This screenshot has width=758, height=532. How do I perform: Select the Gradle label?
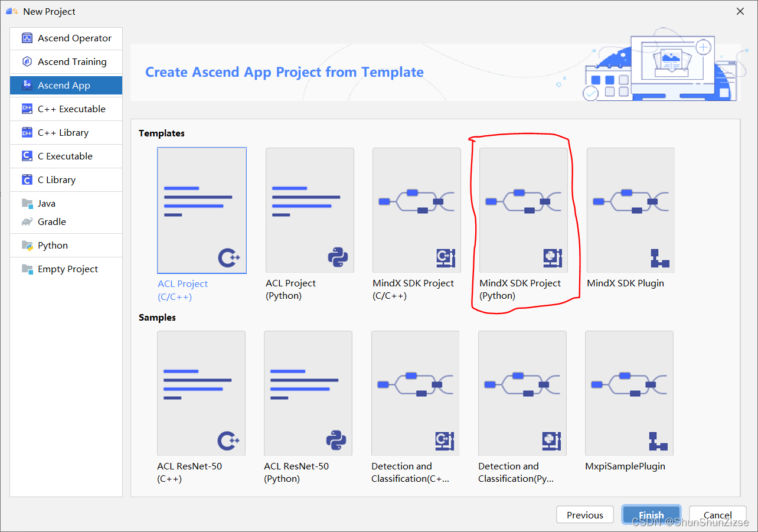[x=52, y=222]
